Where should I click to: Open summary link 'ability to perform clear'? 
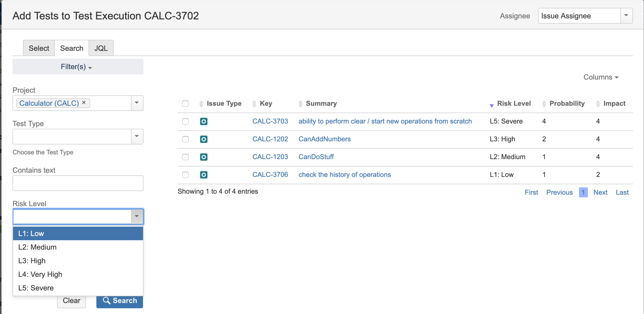coord(385,121)
